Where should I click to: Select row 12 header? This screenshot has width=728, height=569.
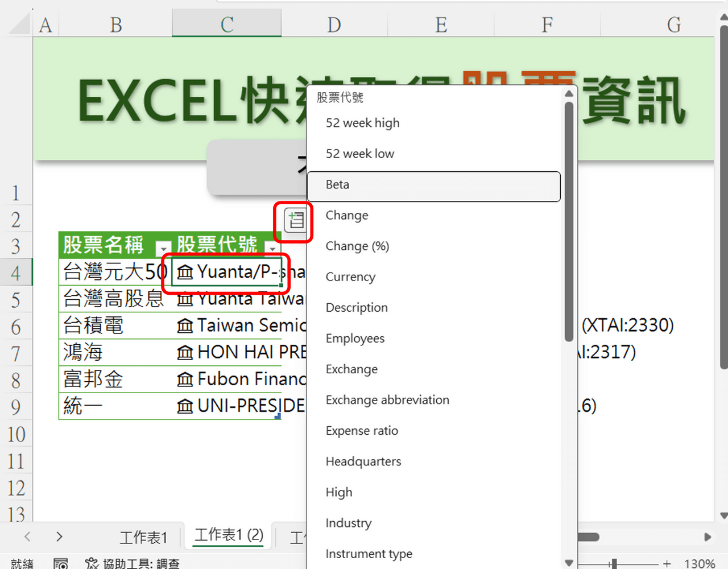click(x=16, y=488)
